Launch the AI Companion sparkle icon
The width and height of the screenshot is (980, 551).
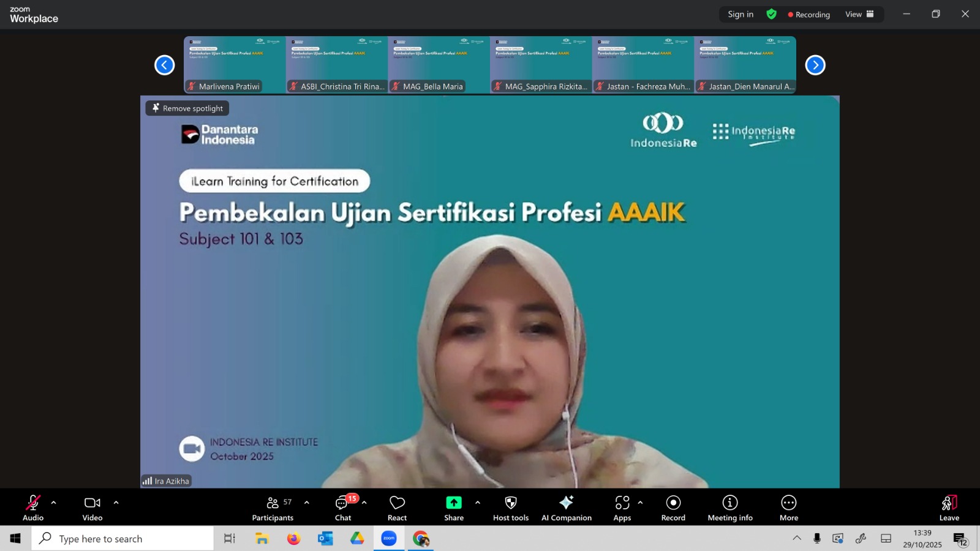tap(566, 508)
